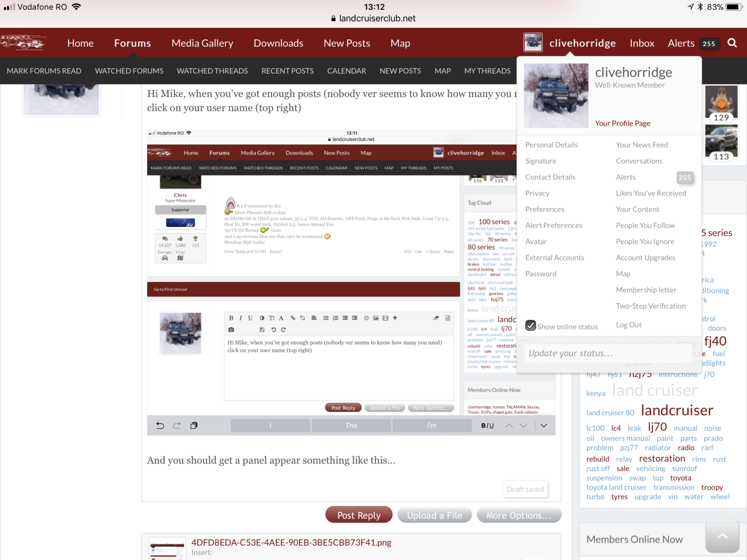The height and width of the screenshot is (560, 747).
Task: Go to the Home menu
Action: pyautogui.click(x=80, y=43)
